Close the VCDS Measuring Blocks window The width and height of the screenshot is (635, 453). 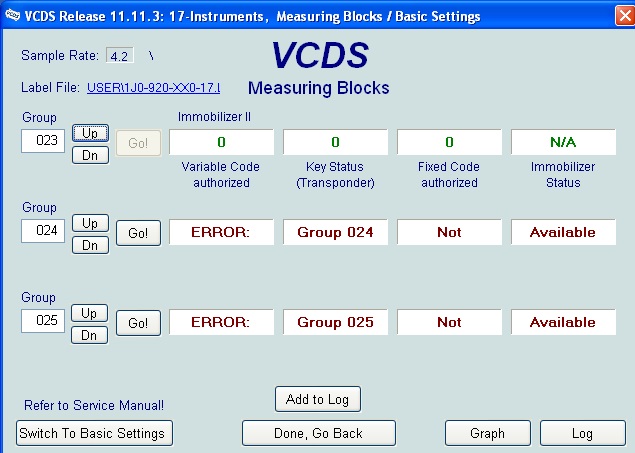[x=625, y=16]
